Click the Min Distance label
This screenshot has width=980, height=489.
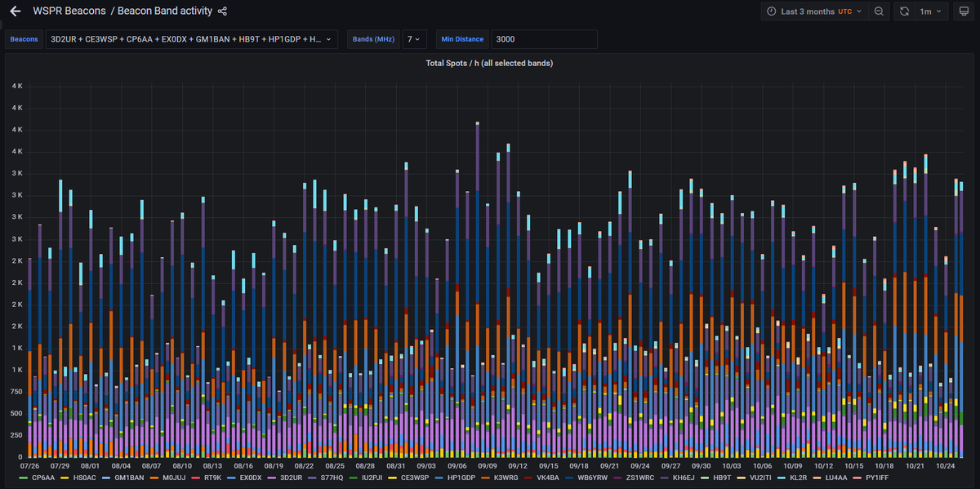click(463, 39)
